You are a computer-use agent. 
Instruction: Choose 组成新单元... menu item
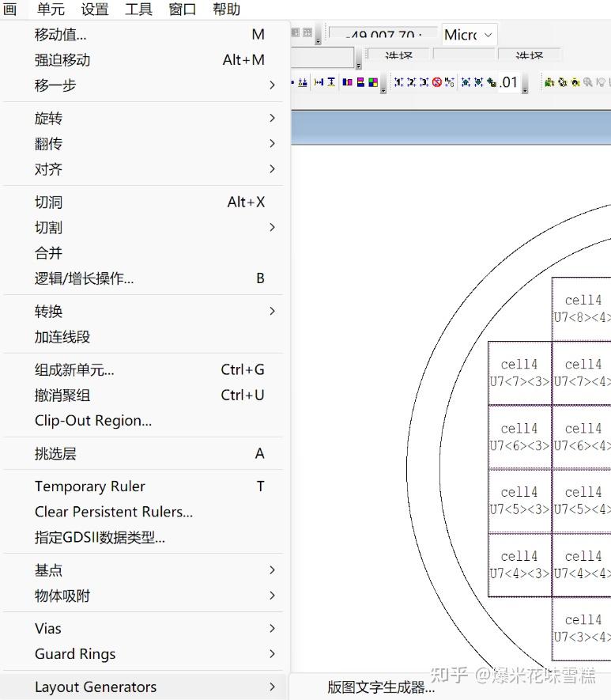[x=143, y=370]
